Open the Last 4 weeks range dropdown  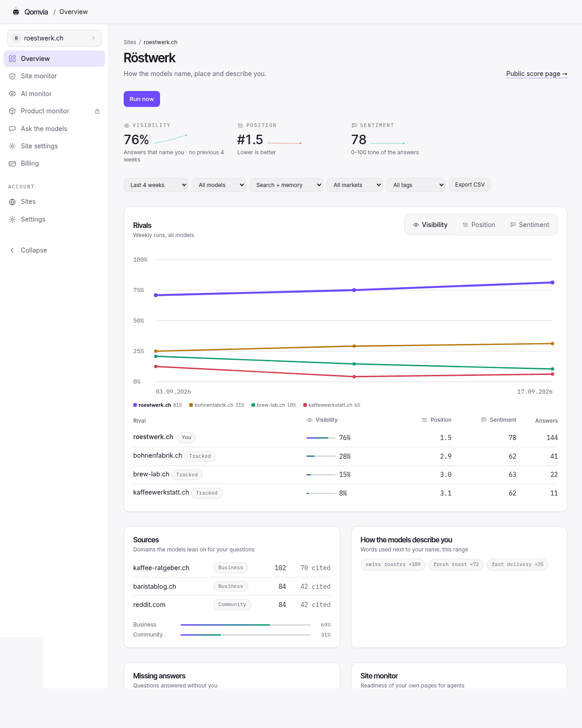pyautogui.click(x=156, y=185)
